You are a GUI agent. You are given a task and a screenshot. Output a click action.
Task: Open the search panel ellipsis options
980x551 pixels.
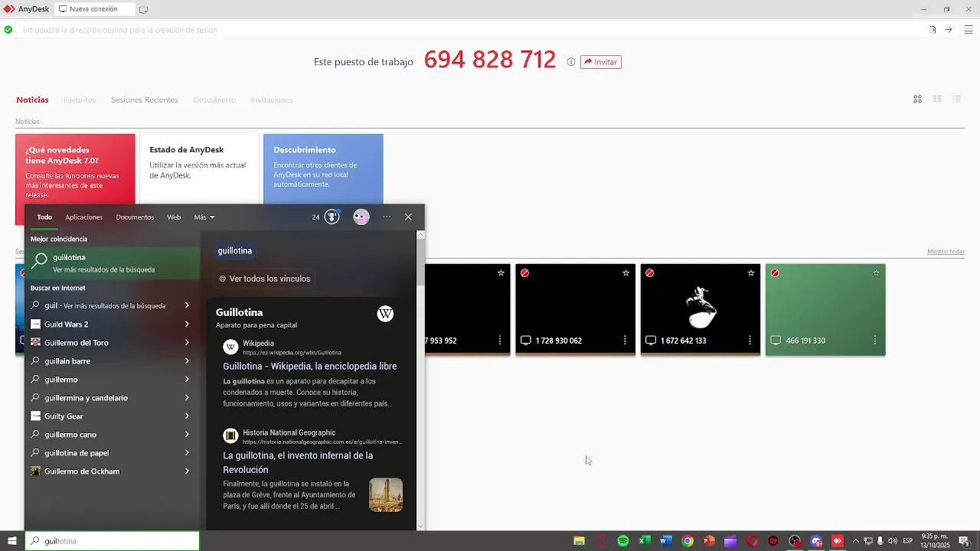click(387, 217)
